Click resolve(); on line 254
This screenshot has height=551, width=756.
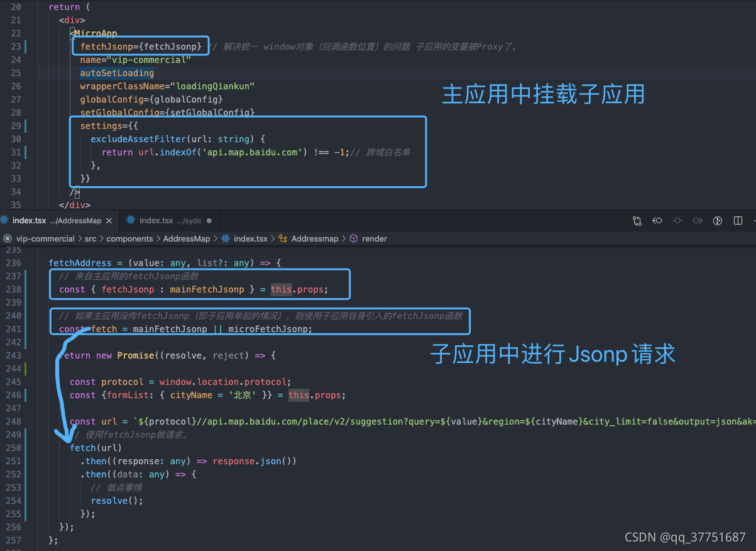pos(117,501)
